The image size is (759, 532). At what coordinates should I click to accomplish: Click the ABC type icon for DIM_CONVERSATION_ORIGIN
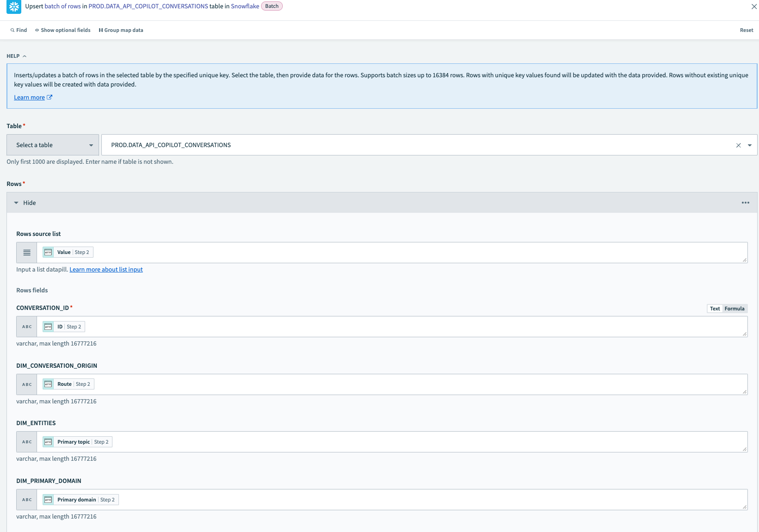click(27, 384)
